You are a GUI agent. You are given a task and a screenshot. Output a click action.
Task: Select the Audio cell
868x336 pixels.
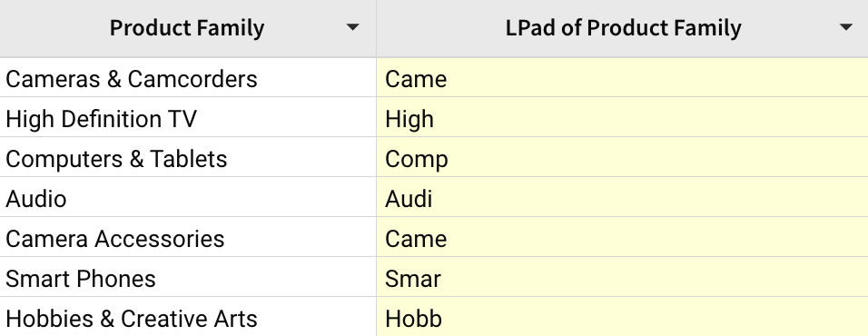point(188,197)
